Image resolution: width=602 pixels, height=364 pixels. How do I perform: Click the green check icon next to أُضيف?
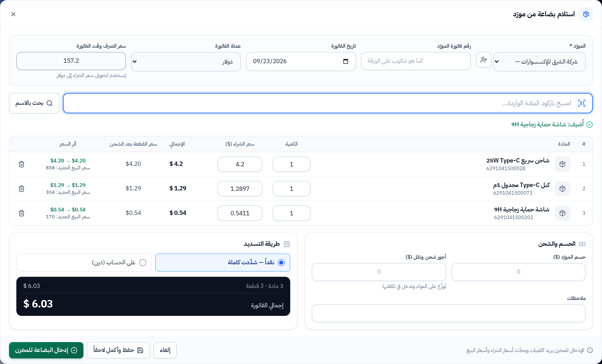click(590, 124)
